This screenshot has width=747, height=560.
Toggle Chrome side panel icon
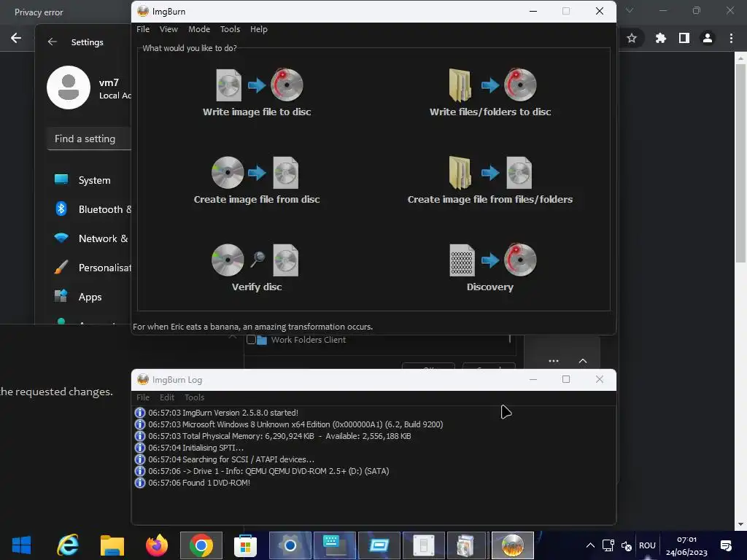(x=684, y=38)
